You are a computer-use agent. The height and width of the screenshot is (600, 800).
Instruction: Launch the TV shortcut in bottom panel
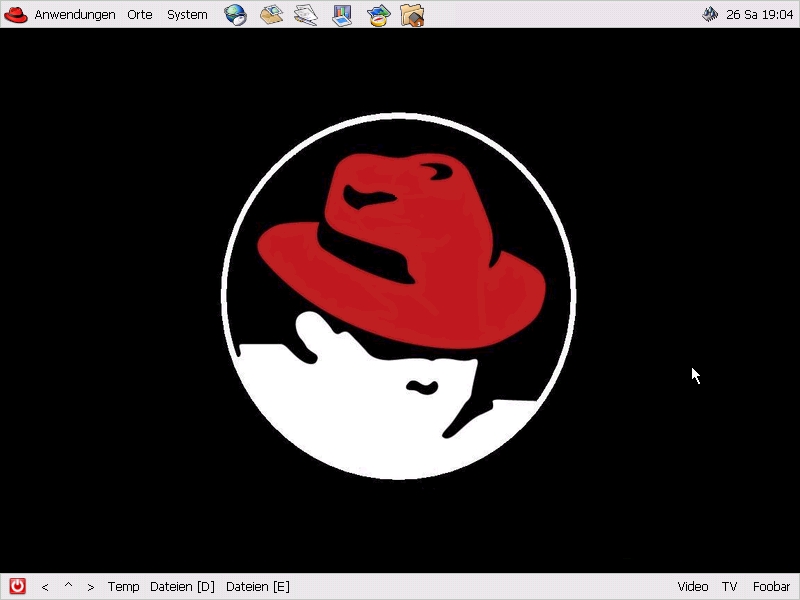[730, 587]
